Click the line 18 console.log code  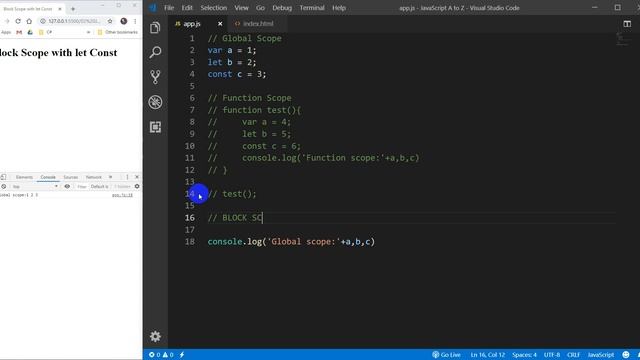click(291, 242)
